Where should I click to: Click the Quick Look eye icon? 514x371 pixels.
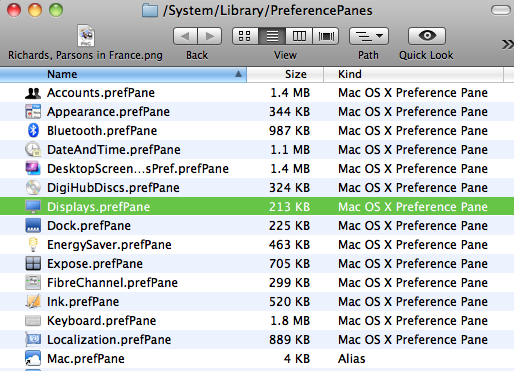coord(427,36)
